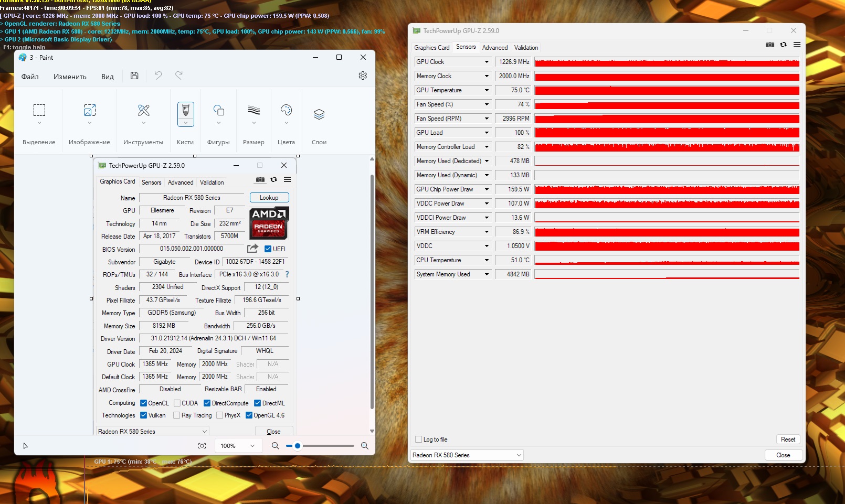Open the Radeon RX 580 Series device selector in sensors window
The height and width of the screenshot is (504, 845).
point(467,455)
